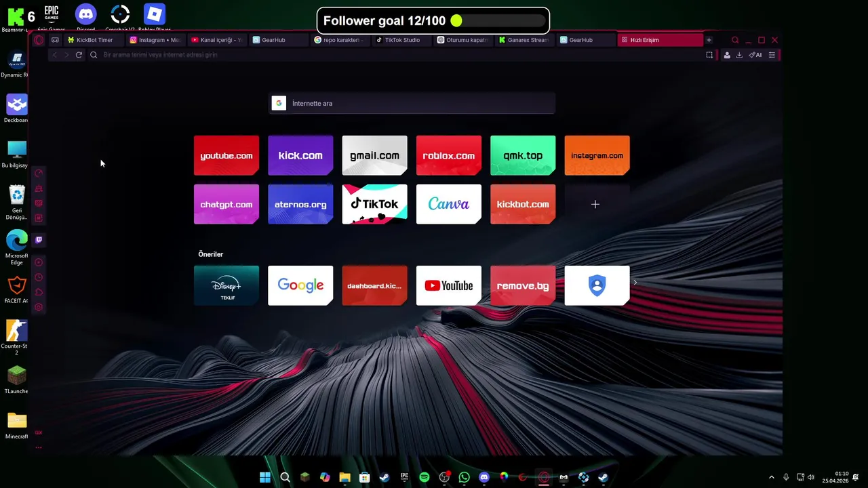Open a new tab with plus button
The height and width of the screenshot is (488, 868).
coord(709,40)
